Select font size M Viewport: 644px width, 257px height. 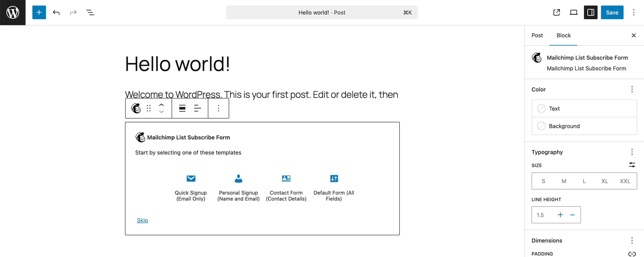pos(564,181)
